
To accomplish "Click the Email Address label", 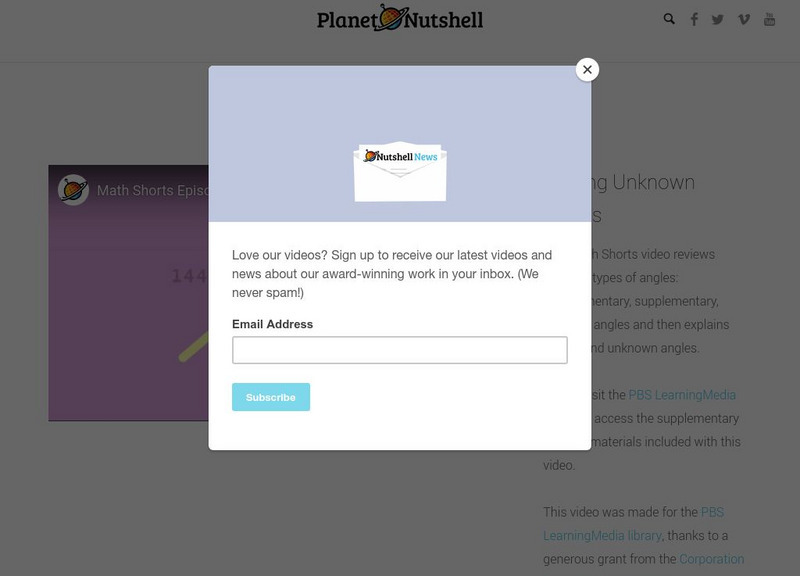I will (272, 324).
